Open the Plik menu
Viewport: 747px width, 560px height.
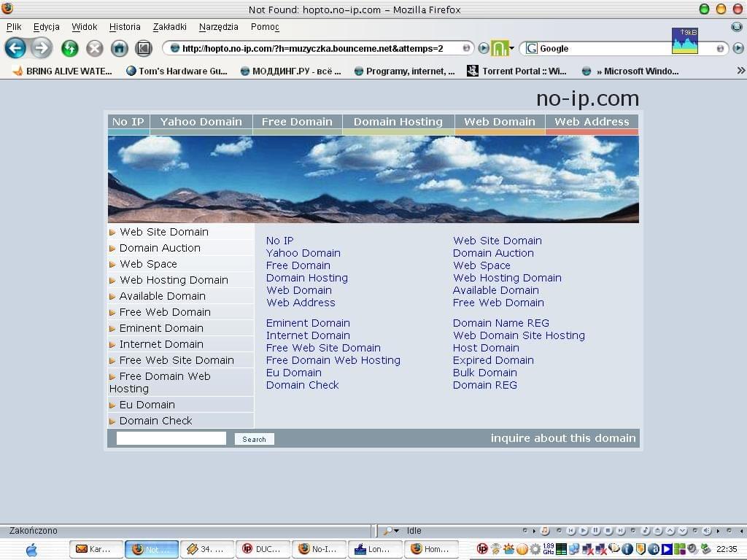tap(14, 27)
